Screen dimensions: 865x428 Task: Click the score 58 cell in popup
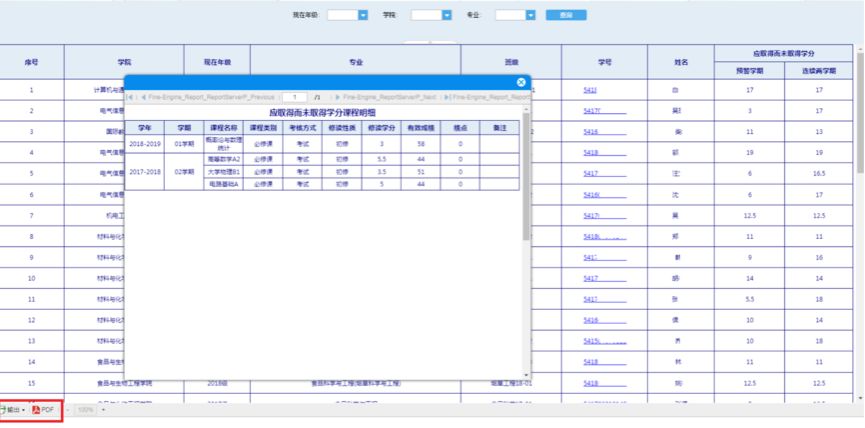point(420,143)
